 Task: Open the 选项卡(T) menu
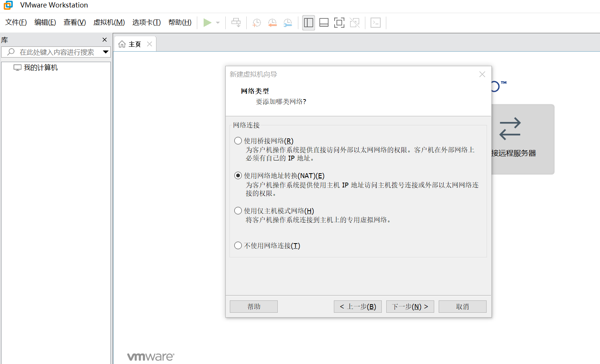click(x=146, y=22)
